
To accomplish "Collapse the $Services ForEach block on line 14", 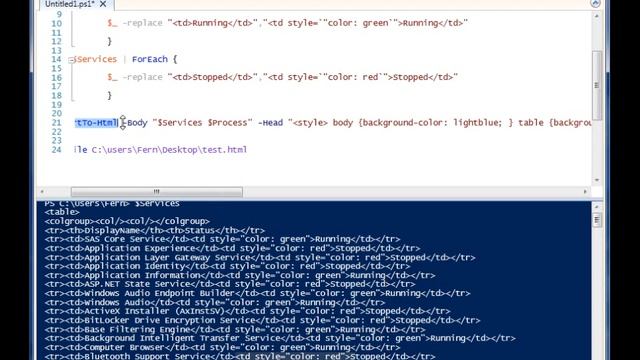I will 72,60.
